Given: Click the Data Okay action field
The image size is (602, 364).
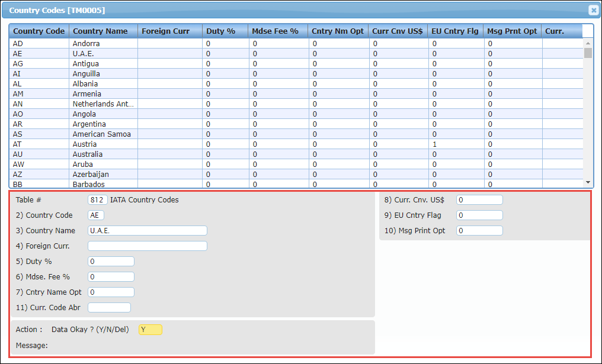Looking at the screenshot, I should (150, 330).
